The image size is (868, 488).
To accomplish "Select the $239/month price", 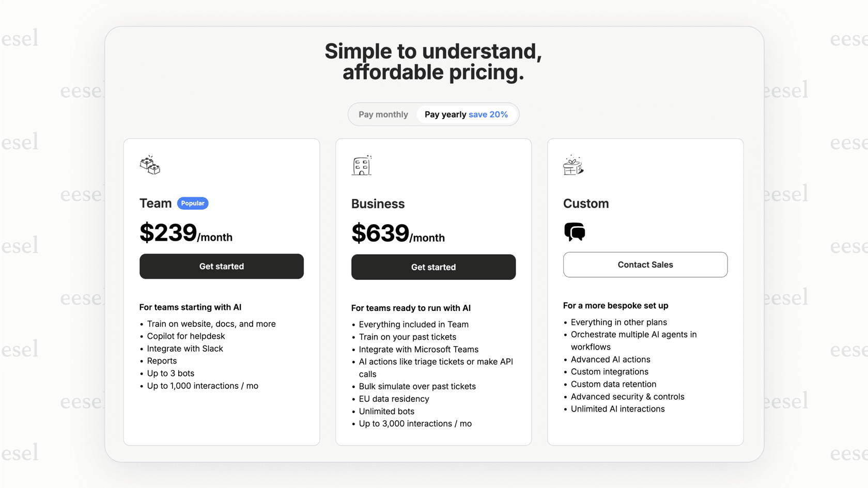I will (x=186, y=233).
